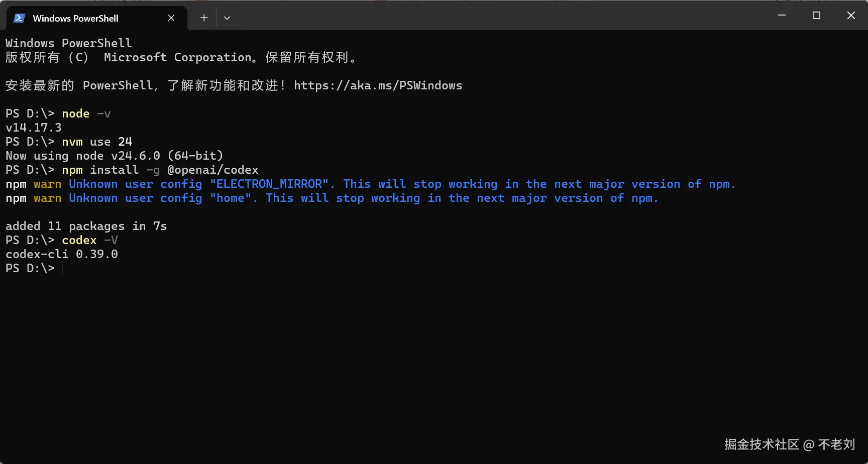The image size is (868, 464).
Task: Click the 'npm install -g @openai/codex' command
Action: click(x=160, y=170)
